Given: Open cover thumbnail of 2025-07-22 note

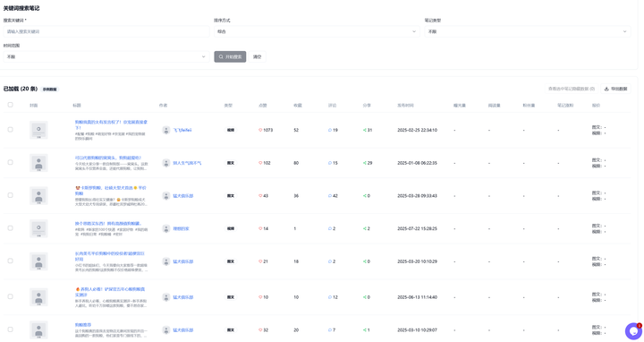Looking at the screenshot, I should click(x=38, y=228).
